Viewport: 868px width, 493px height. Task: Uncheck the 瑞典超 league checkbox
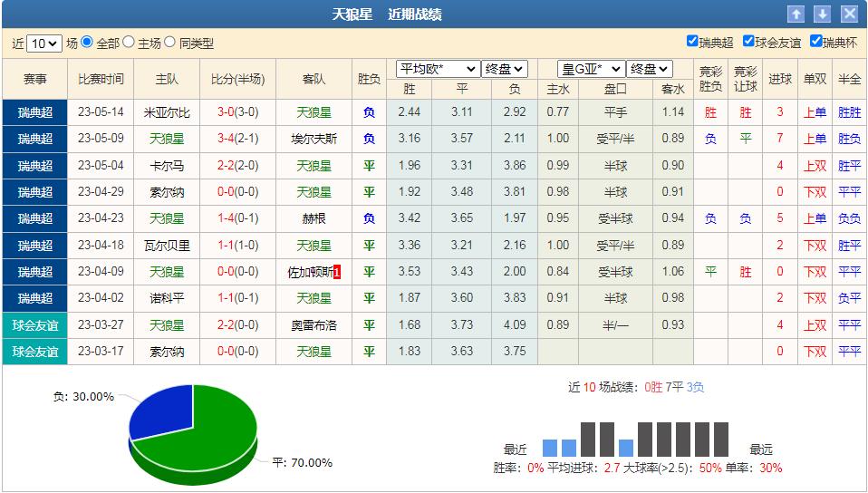pyautogui.click(x=692, y=41)
